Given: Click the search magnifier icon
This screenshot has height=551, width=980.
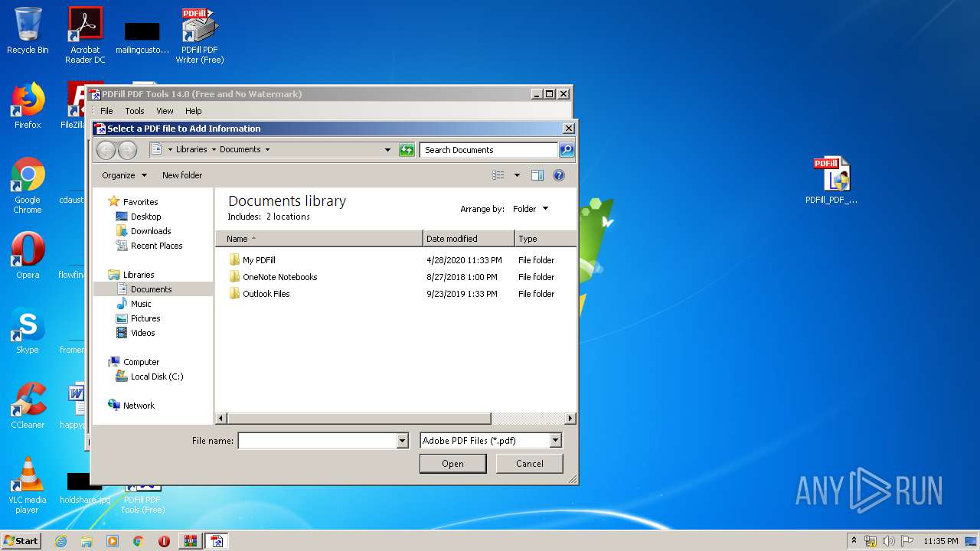Looking at the screenshot, I should click(x=567, y=150).
